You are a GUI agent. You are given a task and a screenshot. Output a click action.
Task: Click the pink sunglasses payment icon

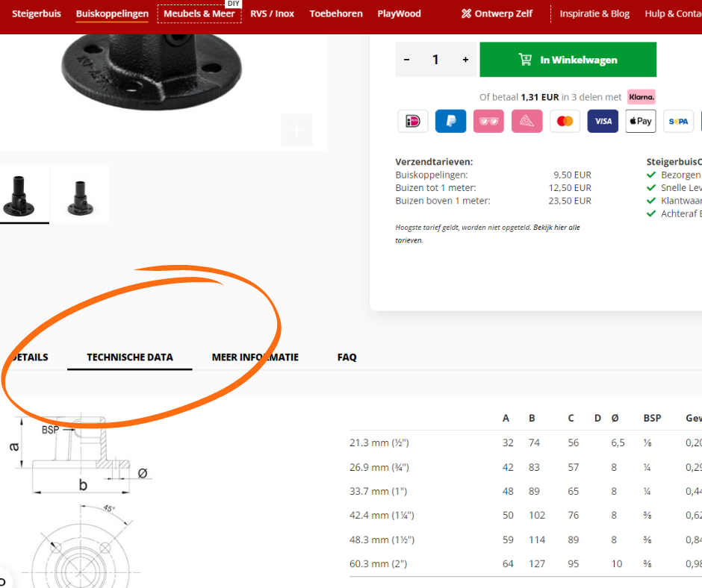tap(488, 121)
